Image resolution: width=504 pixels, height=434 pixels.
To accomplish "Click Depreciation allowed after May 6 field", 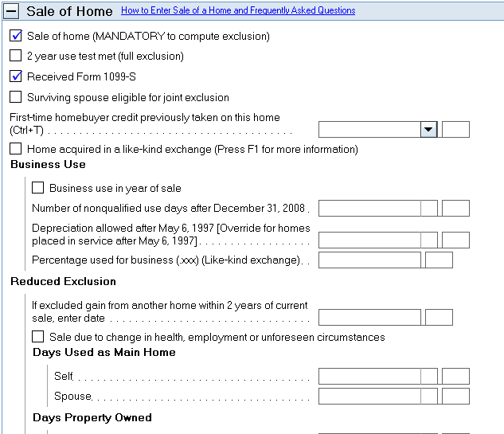I will click(x=369, y=240).
